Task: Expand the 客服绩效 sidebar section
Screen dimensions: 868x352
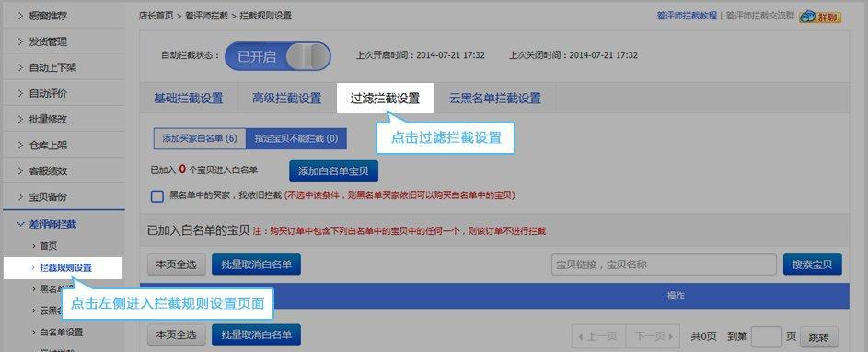Action: click(64, 170)
